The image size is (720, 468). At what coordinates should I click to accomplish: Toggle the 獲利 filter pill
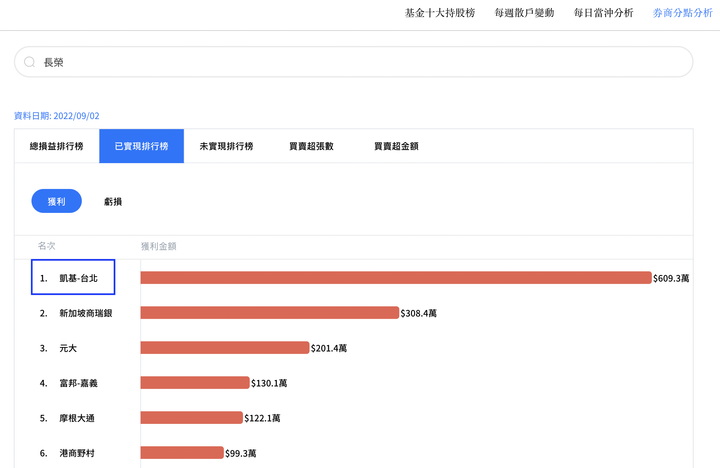(56, 201)
